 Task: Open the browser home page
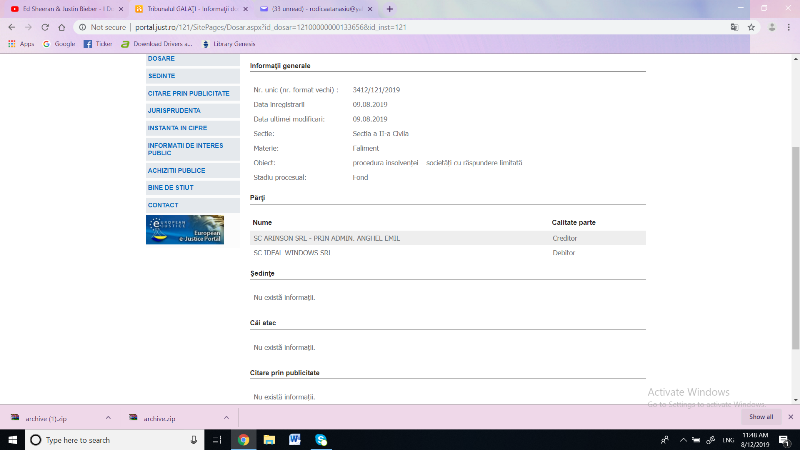(x=61, y=27)
